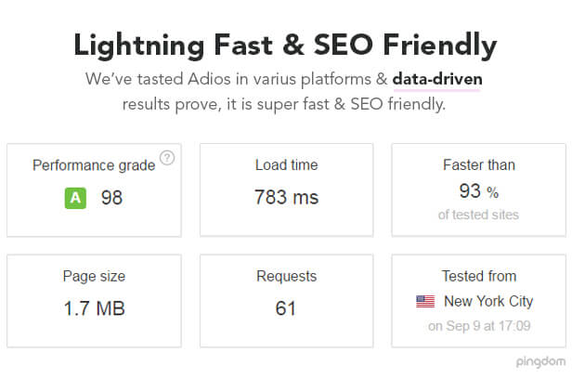Select the Page size card
Image resolution: width=572 pixels, height=392 pixels.
tap(94, 301)
